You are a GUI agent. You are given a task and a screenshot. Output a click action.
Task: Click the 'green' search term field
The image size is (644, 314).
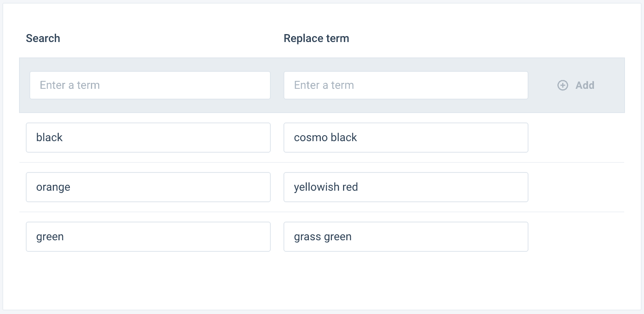tap(148, 237)
